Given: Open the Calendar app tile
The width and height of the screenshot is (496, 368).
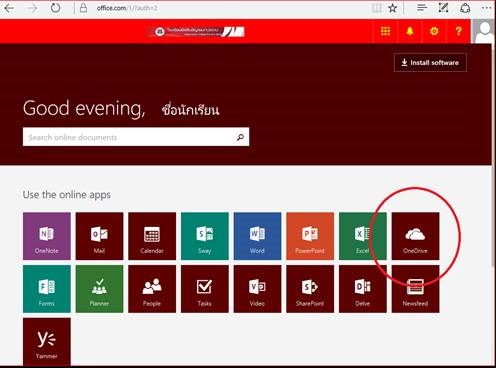Looking at the screenshot, I should (152, 236).
